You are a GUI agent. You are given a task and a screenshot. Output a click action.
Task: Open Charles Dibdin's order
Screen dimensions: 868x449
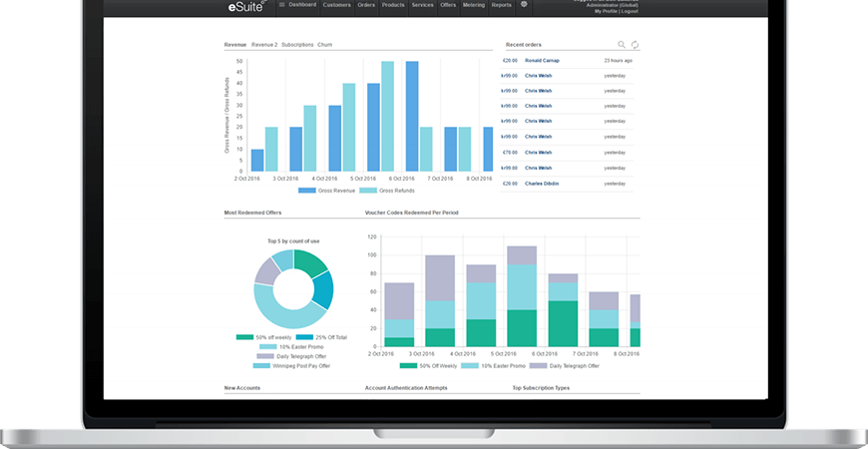tap(542, 184)
